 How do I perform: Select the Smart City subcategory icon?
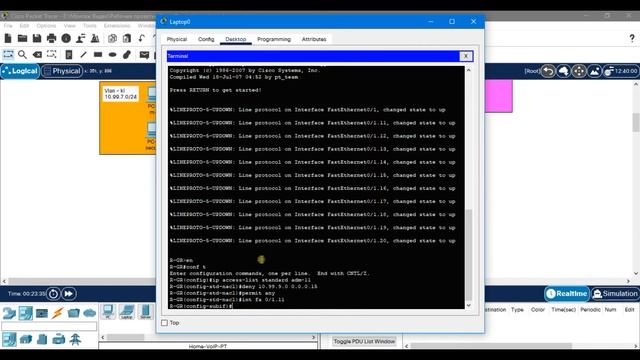point(42,339)
